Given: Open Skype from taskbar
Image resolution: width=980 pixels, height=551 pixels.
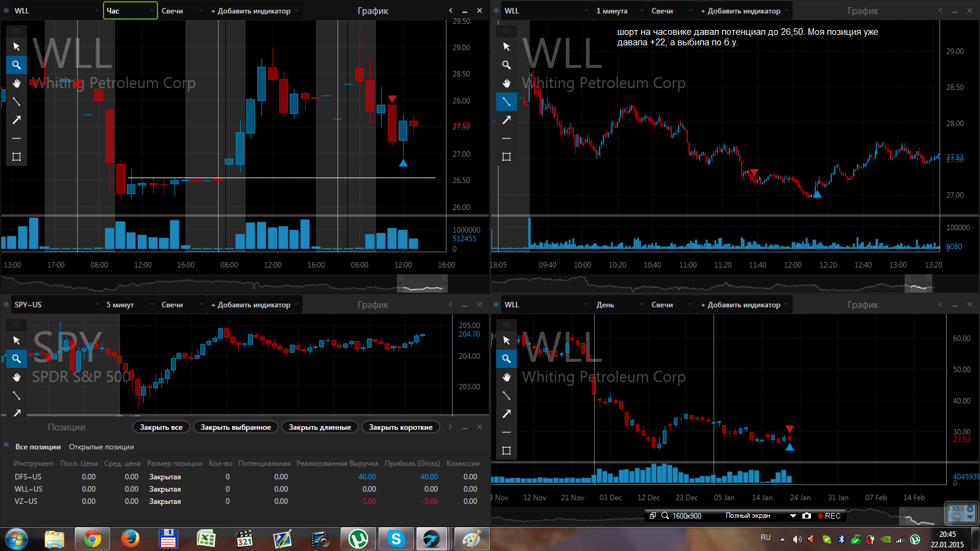Looking at the screenshot, I should 396,539.
